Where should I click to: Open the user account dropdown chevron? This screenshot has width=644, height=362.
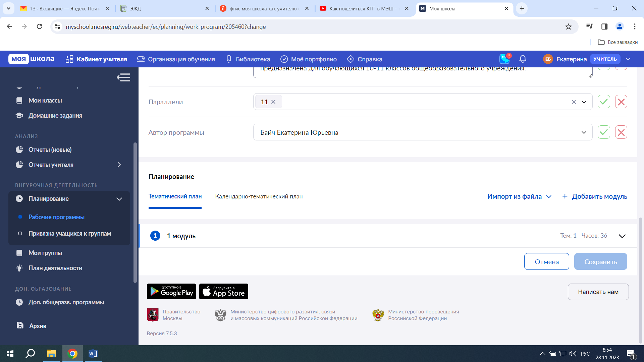[628, 59]
